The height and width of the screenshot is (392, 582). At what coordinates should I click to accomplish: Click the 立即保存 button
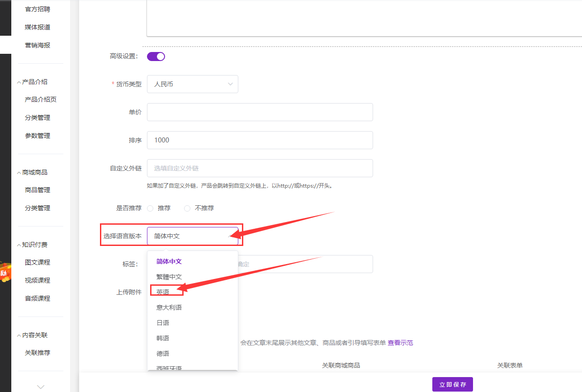(x=452, y=384)
